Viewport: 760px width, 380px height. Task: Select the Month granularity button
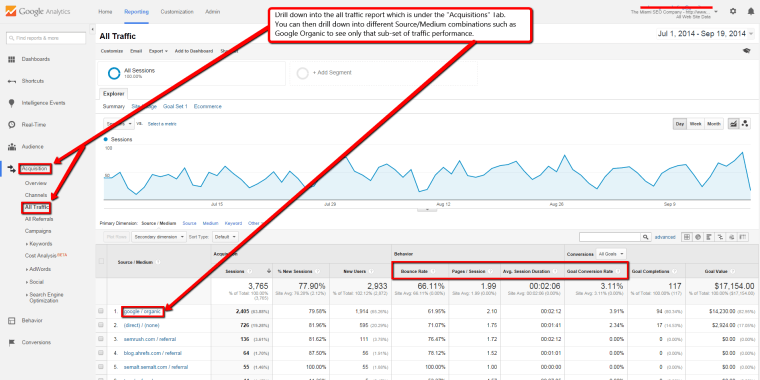coord(713,124)
